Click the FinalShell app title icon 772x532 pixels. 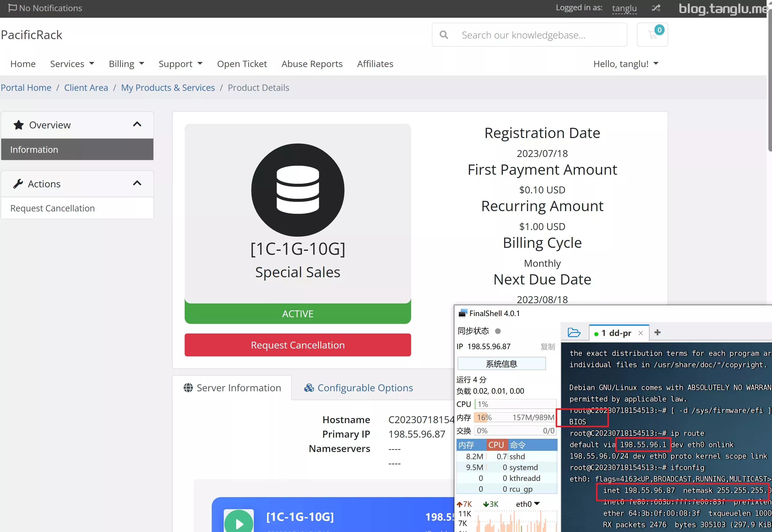(463, 313)
